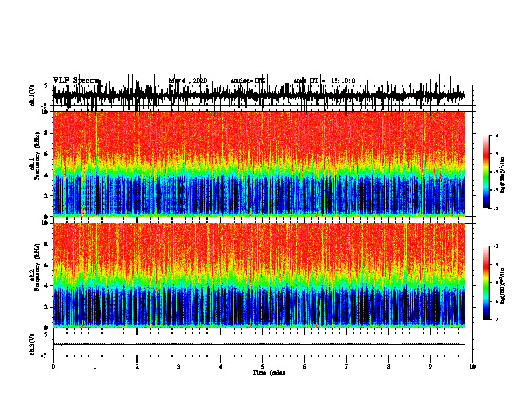
Task: Click the ch.1(V) axis tick label "5"
Action: 46,86
